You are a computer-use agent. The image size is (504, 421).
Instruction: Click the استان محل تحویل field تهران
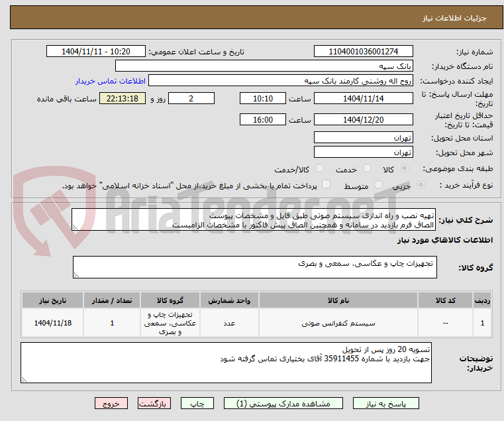pos(363,137)
